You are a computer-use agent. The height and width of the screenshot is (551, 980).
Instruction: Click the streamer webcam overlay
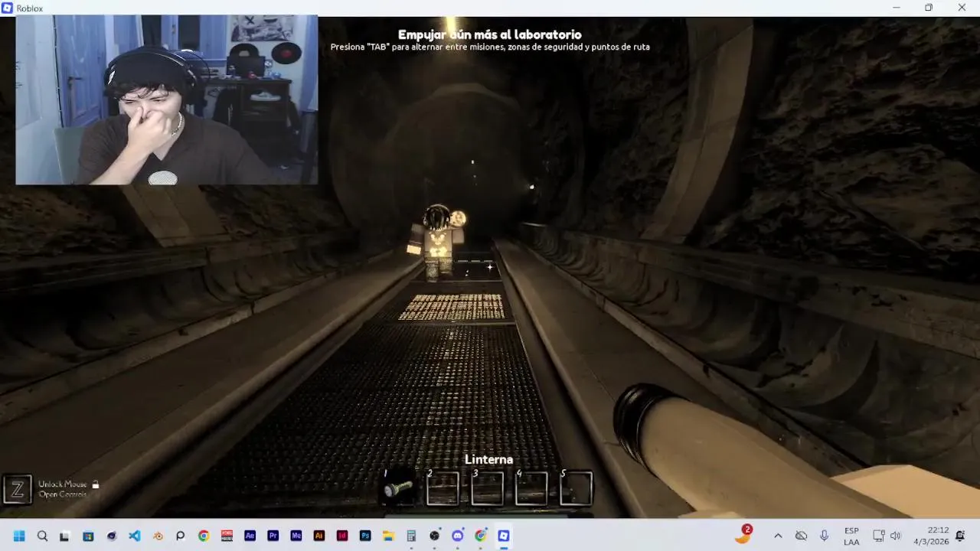point(166,99)
